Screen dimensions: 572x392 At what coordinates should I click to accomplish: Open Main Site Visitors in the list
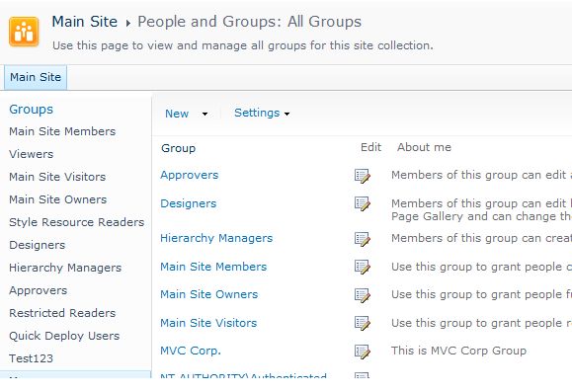click(208, 323)
